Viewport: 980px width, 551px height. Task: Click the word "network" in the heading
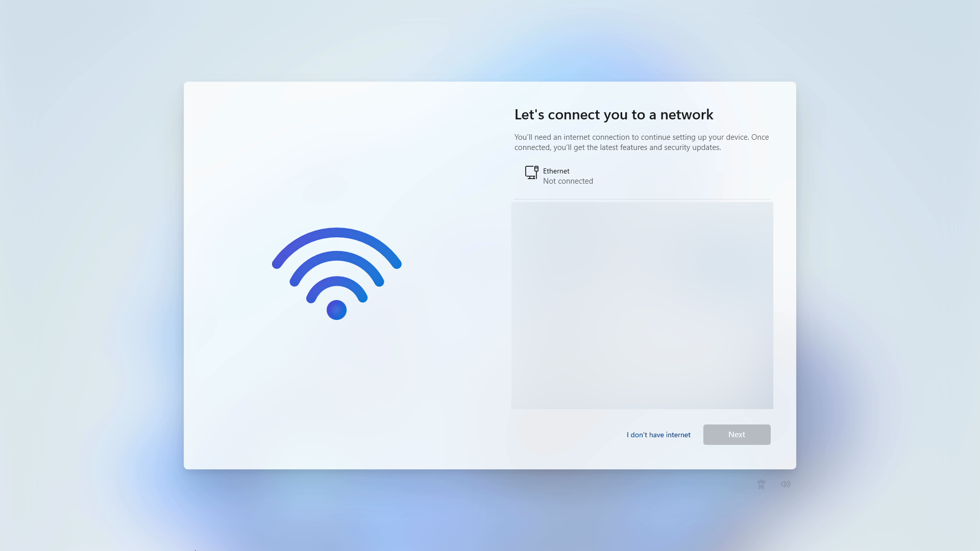coord(687,114)
